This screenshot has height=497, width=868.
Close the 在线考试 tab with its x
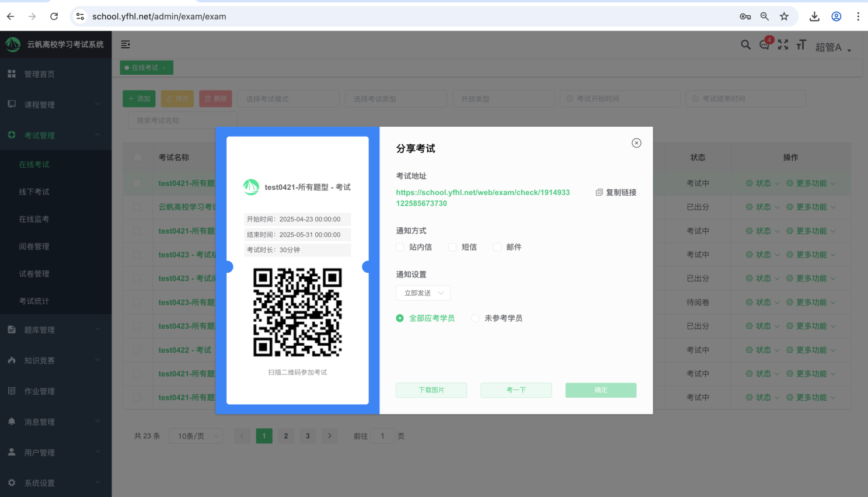pyautogui.click(x=165, y=68)
